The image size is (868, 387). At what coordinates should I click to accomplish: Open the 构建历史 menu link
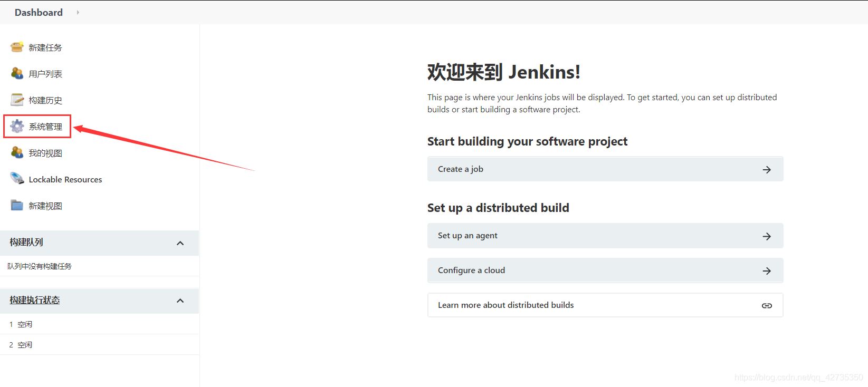point(45,100)
